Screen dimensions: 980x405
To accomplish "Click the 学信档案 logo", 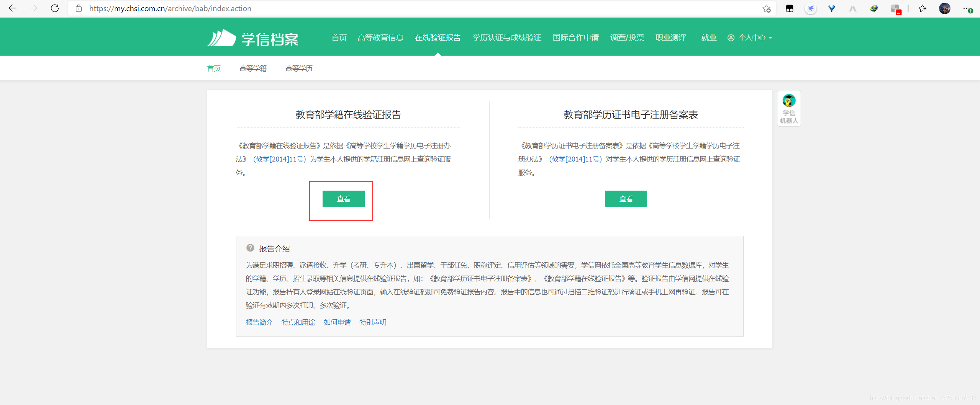I will pos(253,37).
